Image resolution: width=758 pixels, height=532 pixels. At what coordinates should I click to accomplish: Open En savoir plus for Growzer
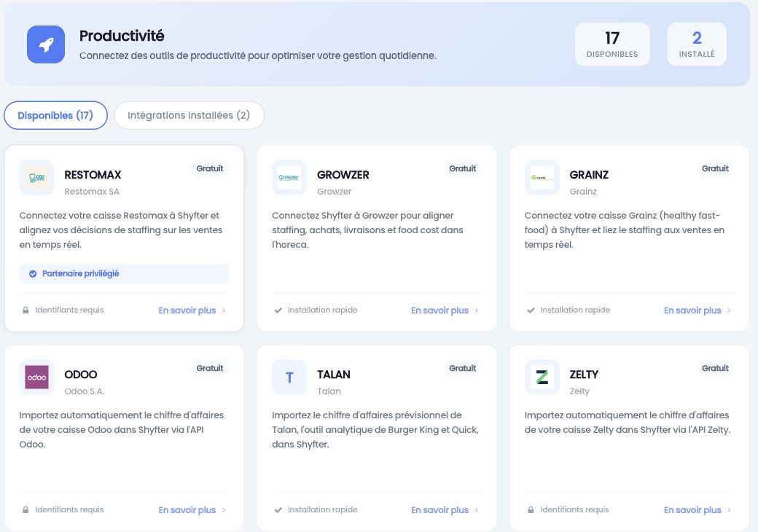[440, 310]
